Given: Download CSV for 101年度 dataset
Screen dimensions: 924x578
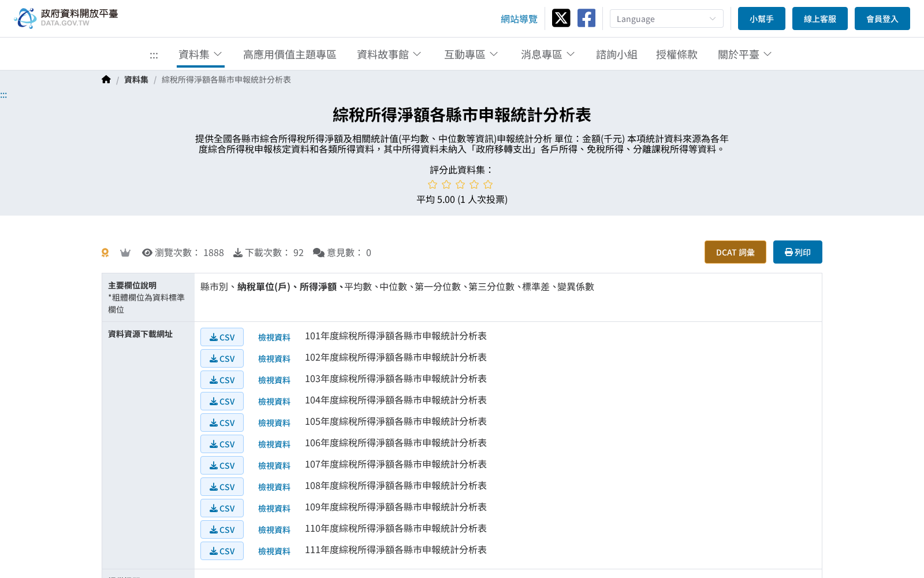Looking at the screenshot, I should (222, 337).
